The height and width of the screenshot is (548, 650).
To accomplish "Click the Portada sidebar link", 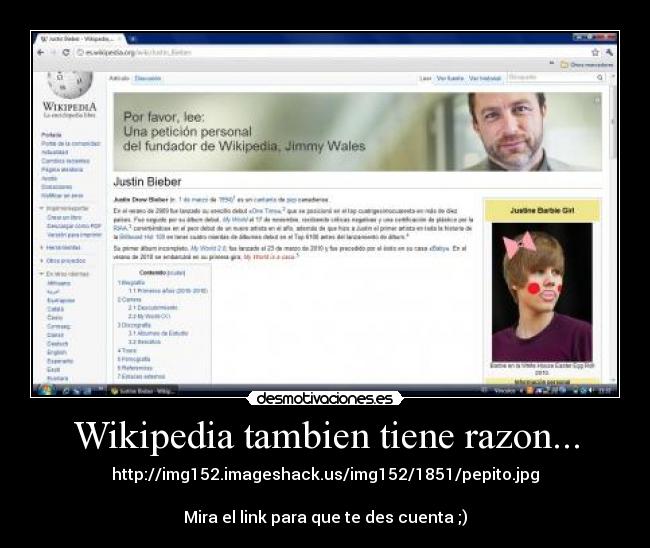I will 51,135.
